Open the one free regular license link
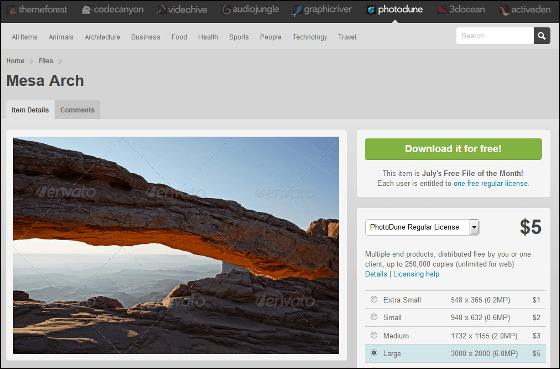 (x=490, y=183)
